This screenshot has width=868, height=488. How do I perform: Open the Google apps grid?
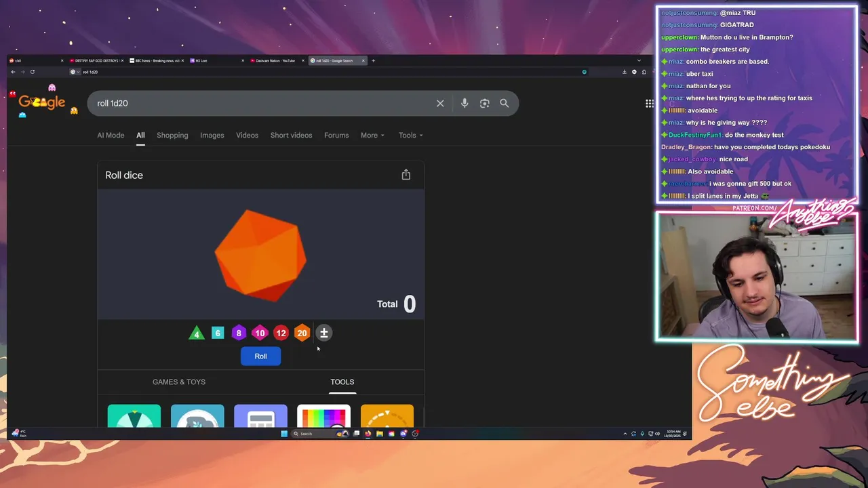click(x=649, y=103)
